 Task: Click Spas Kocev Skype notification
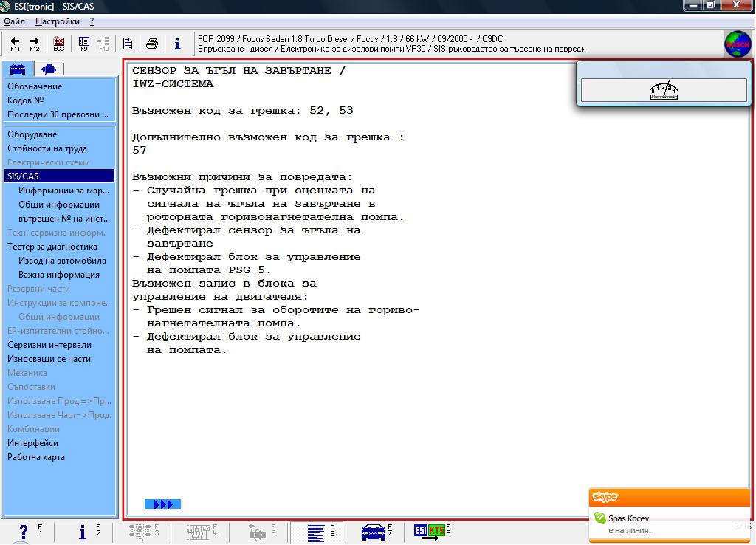(628, 518)
